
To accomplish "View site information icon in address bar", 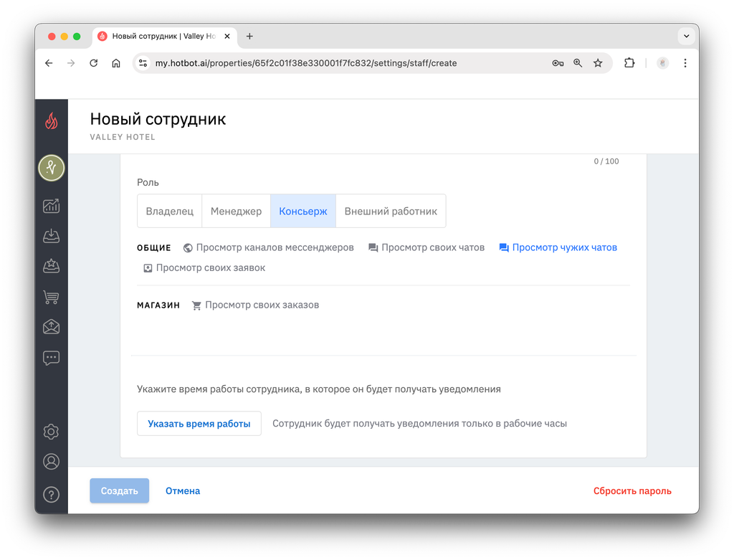I will 143,63.
